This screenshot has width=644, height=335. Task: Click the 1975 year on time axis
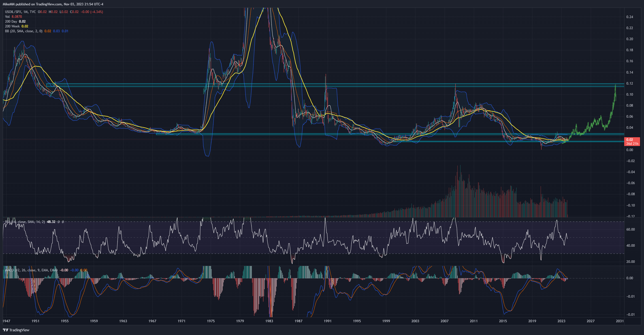point(211,321)
